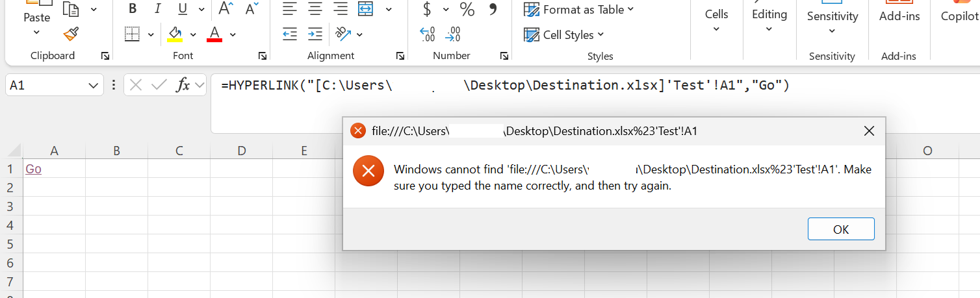Click Merge & Center icon
Viewport: 980px width, 298px height.
[x=366, y=9]
